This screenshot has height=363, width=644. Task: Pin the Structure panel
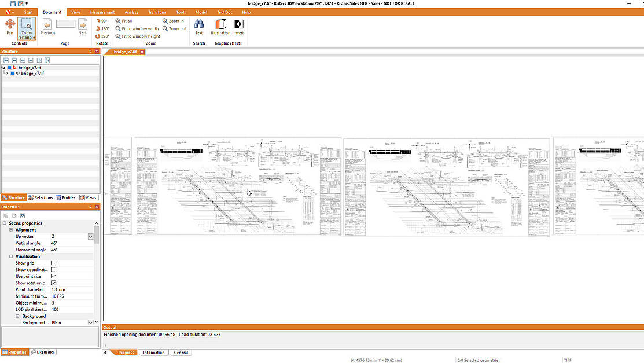click(x=90, y=52)
